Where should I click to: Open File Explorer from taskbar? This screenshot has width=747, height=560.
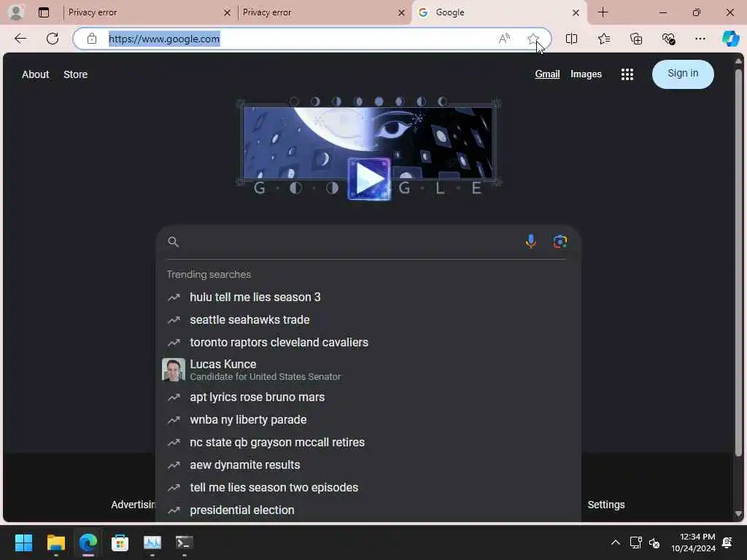point(55,542)
